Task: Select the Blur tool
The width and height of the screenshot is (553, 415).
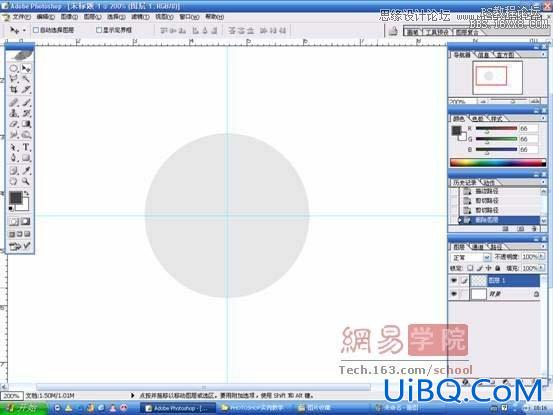Action: tap(14, 135)
